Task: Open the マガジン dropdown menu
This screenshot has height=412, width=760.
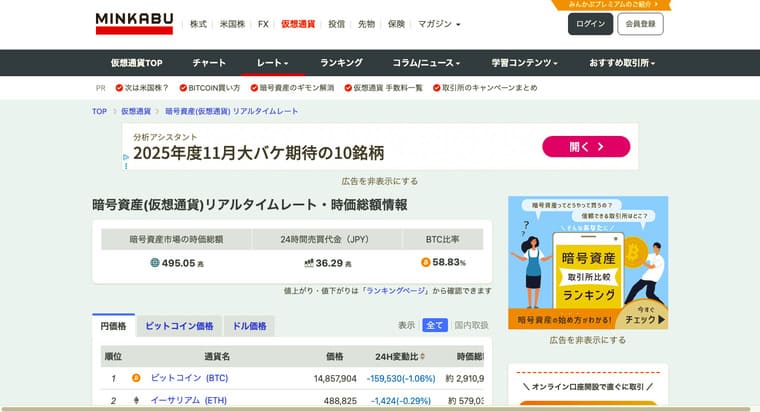Action: [439, 24]
